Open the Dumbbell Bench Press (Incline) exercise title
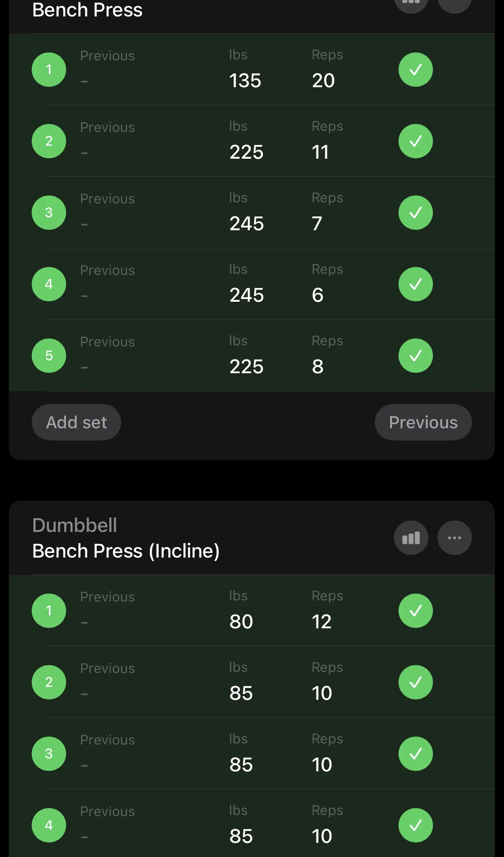This screenshot has width=504, height=857. click(126, 538)
